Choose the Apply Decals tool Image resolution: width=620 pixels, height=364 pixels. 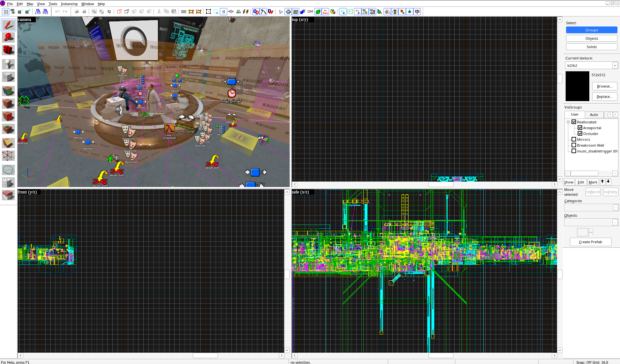[x=8, y=116]
